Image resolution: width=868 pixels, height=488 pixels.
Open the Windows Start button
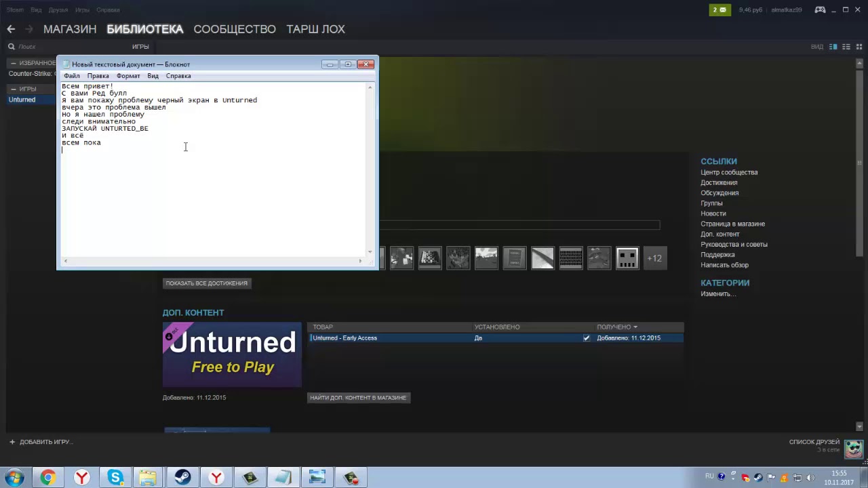[14, 478]
